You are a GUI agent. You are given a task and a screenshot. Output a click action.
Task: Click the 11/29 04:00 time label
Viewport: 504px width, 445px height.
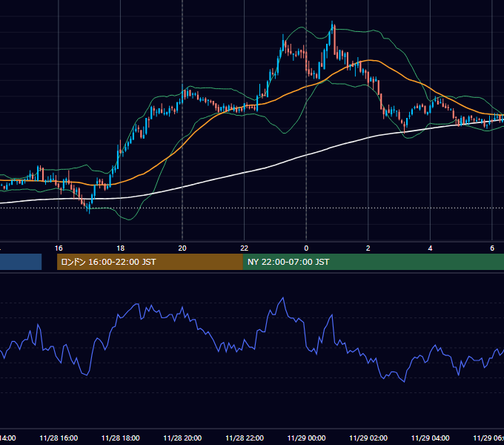point(431,438)
